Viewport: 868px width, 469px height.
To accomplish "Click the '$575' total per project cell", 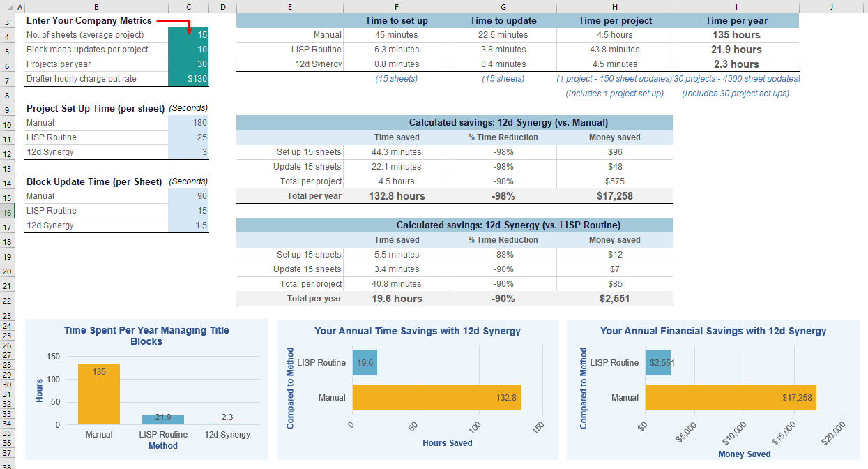I will [615, 181].
